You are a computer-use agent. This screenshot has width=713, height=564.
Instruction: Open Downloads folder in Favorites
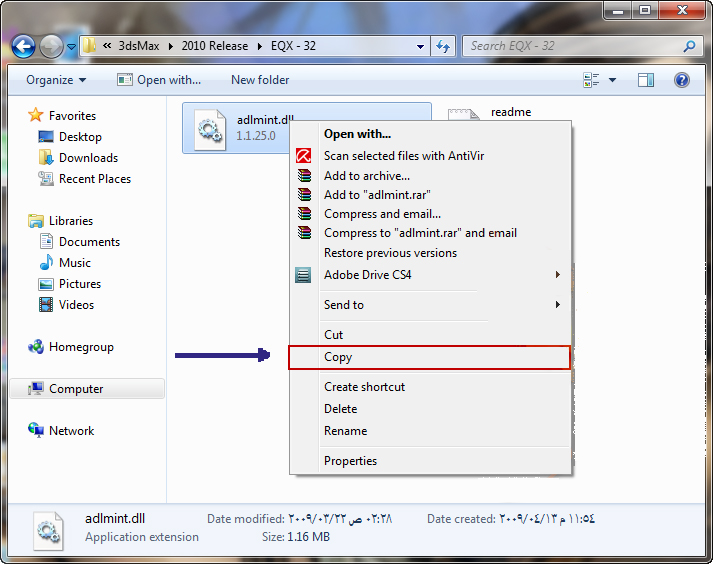(x=87, y=158)
